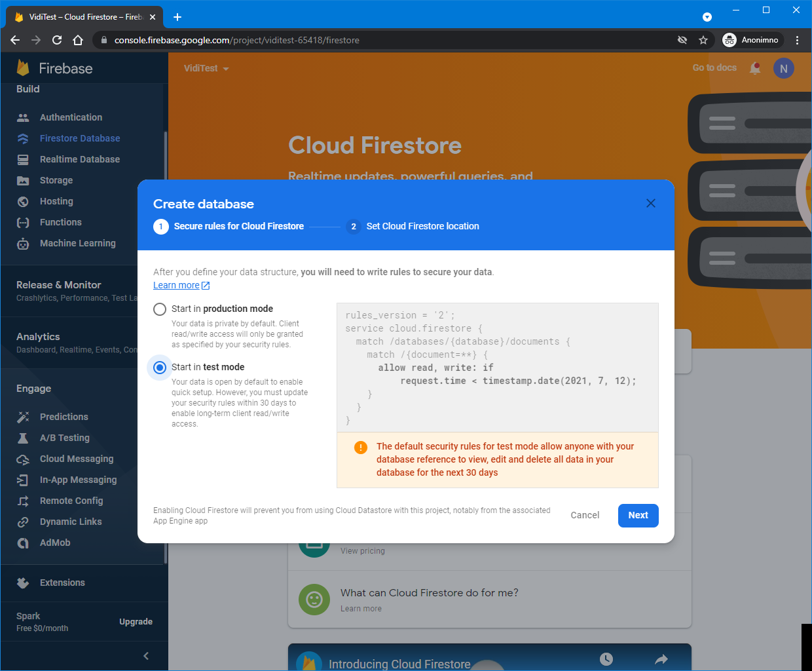Screen dimensions: 812x671
Task: Click the Dynamic Links chain icon
Action: [x=23, y=522]
